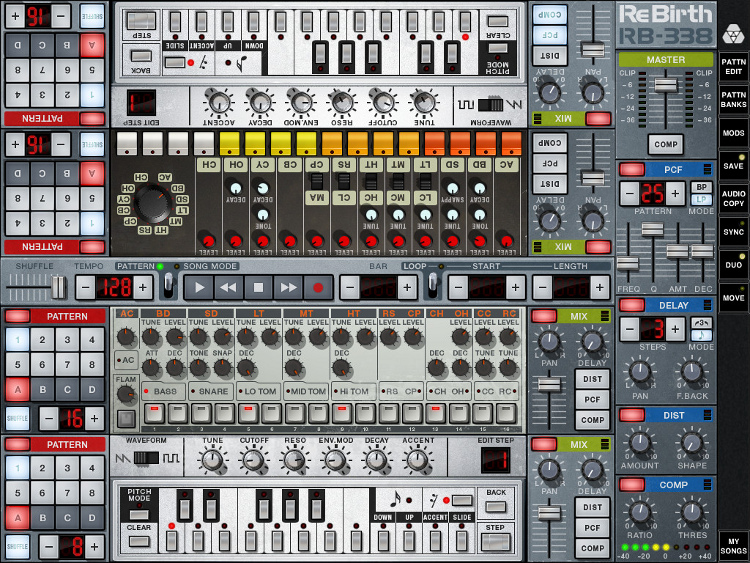Activate the red Record button
Viewport: 750px width, 563px height.
pyautogui.click(x=318, y=287)
